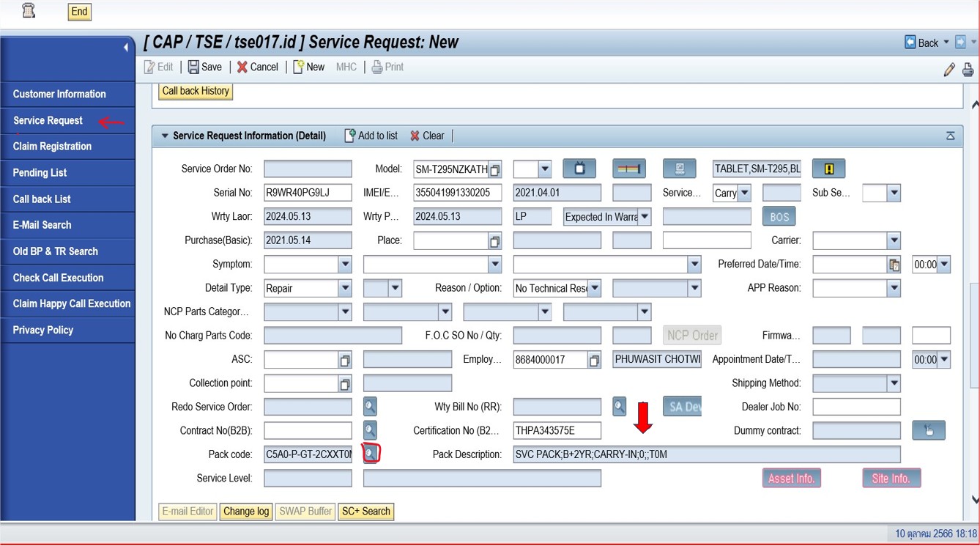The height and width of the screenshot is (546, 980).
Task: Open Call back List menu item
Action: tap(42, 199)
